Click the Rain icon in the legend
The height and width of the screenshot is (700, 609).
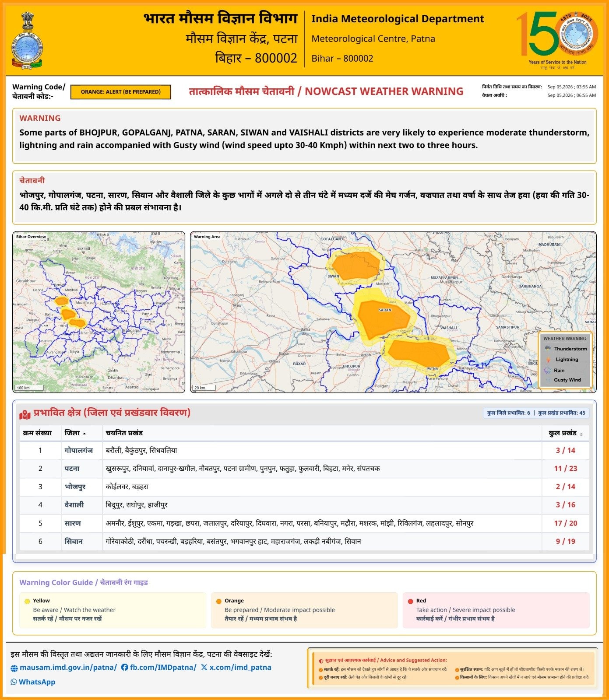[548, 370]
